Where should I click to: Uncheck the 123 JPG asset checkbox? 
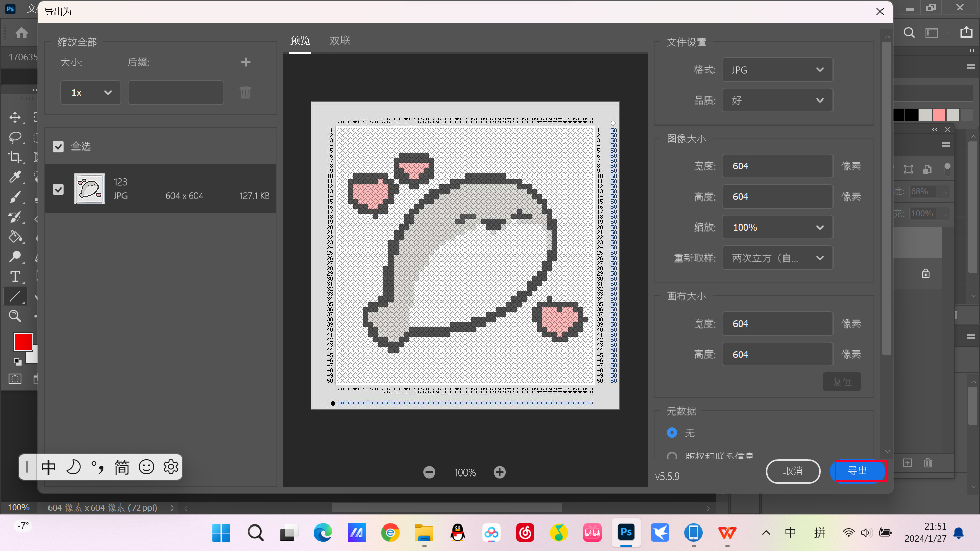(58, 189)
